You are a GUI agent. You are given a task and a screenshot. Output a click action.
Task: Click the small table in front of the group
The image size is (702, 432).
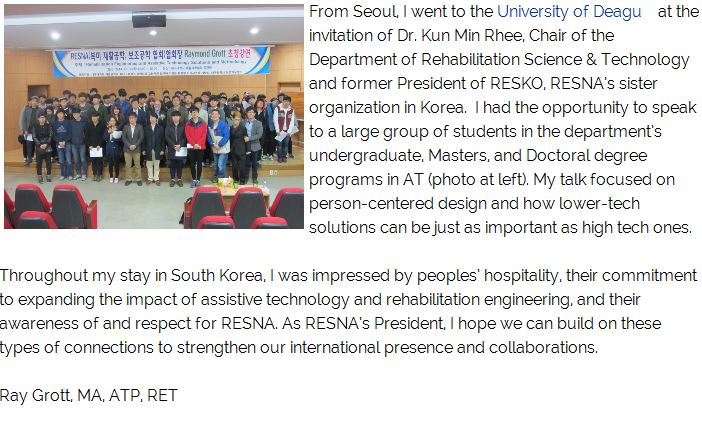click(x=242, y=188)
